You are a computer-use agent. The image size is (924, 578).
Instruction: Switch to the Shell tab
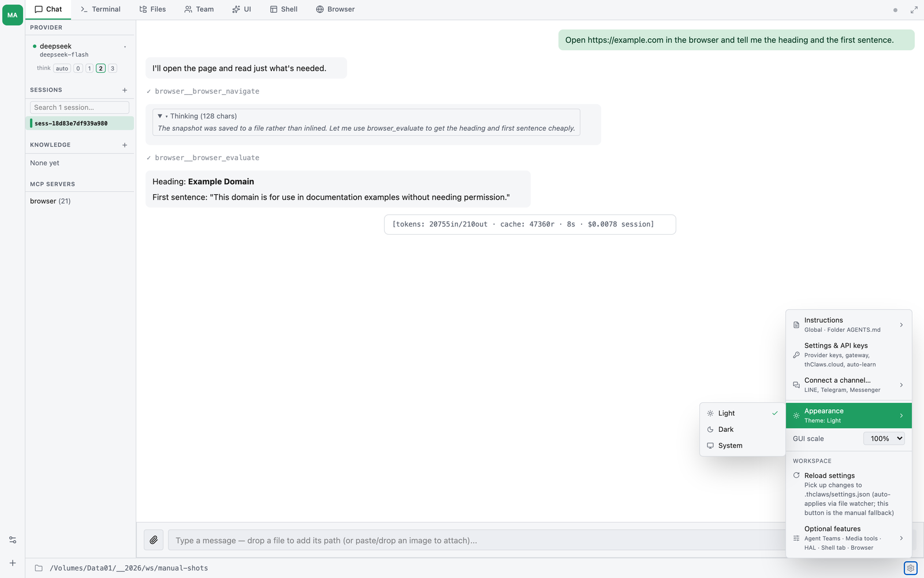(284, 9)
